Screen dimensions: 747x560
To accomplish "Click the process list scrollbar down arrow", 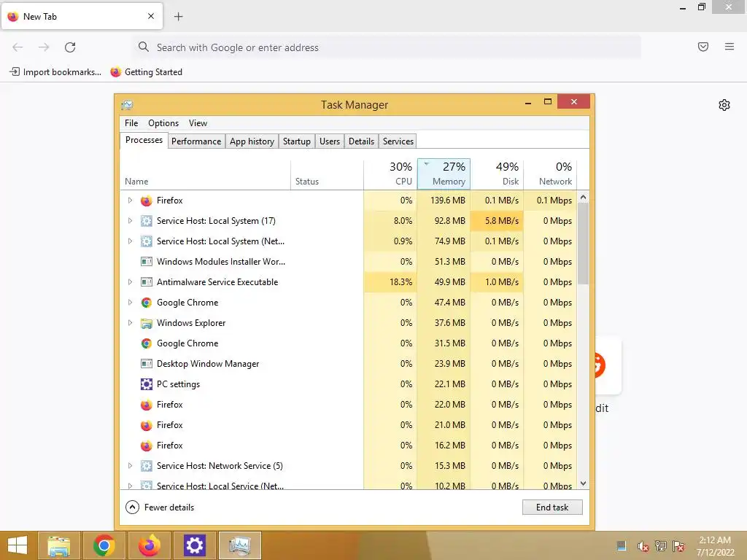I will [x=583, y=483].
